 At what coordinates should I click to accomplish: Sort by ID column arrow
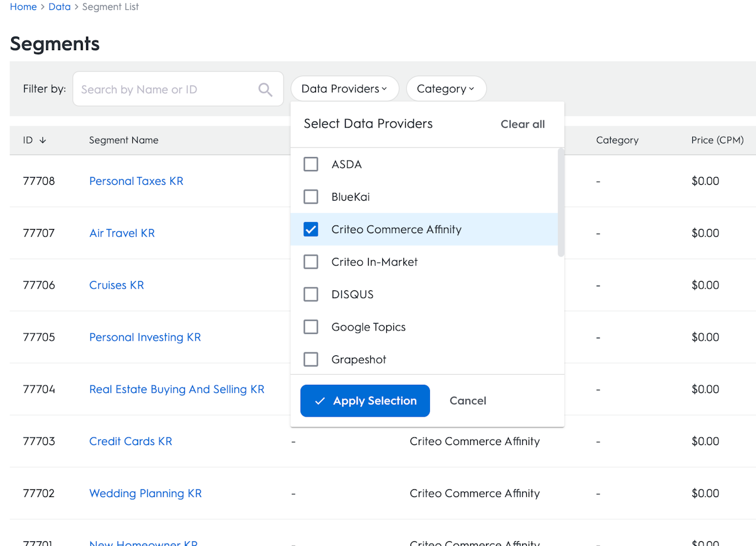pos(43,140)
